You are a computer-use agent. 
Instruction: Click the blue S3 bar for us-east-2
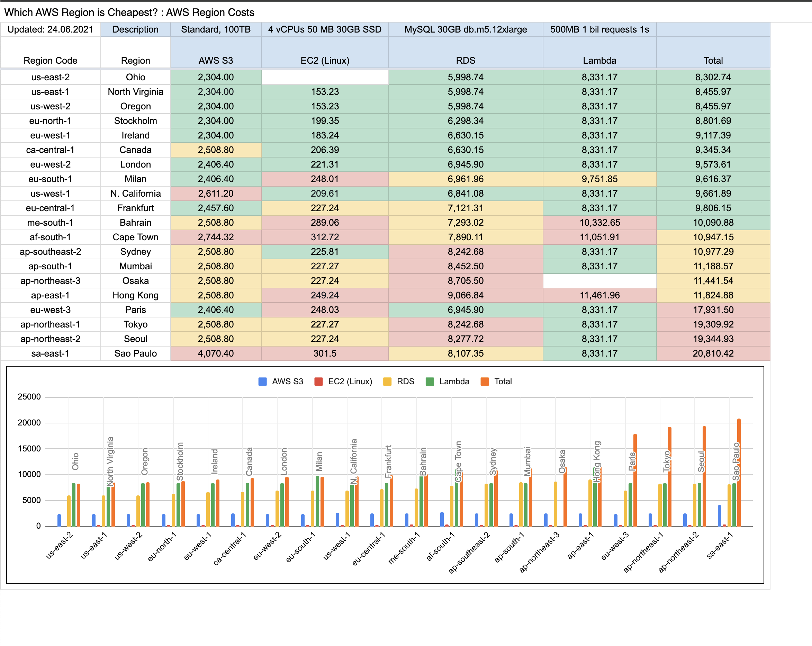tap(59, 520)
